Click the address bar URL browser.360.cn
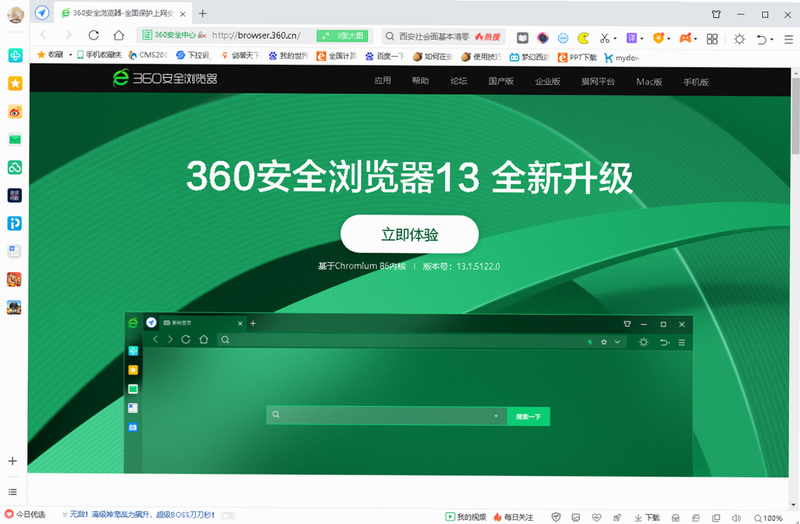 point(256,35)
